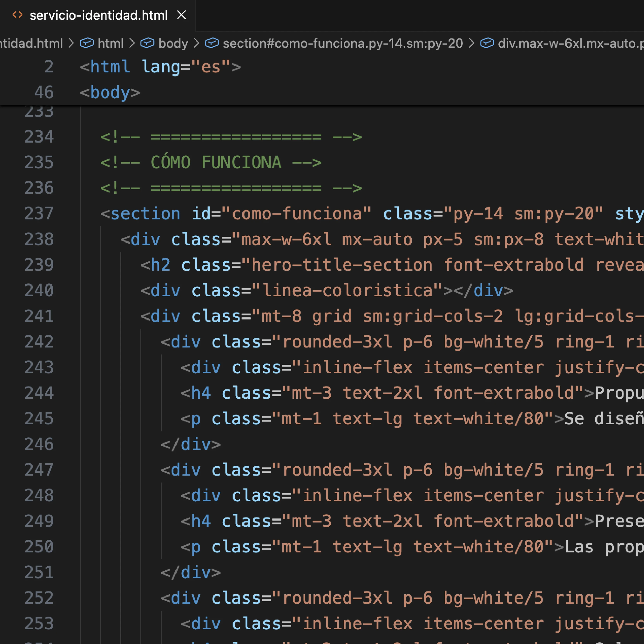
Task: Click the Se diseñ paragraph text line 245
Action: point(604,419)
